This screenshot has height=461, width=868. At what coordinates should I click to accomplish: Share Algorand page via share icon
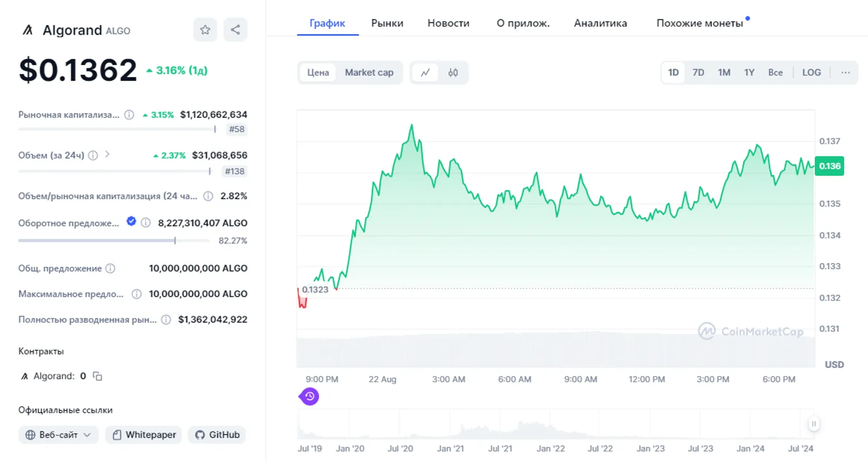coord(235,30)
